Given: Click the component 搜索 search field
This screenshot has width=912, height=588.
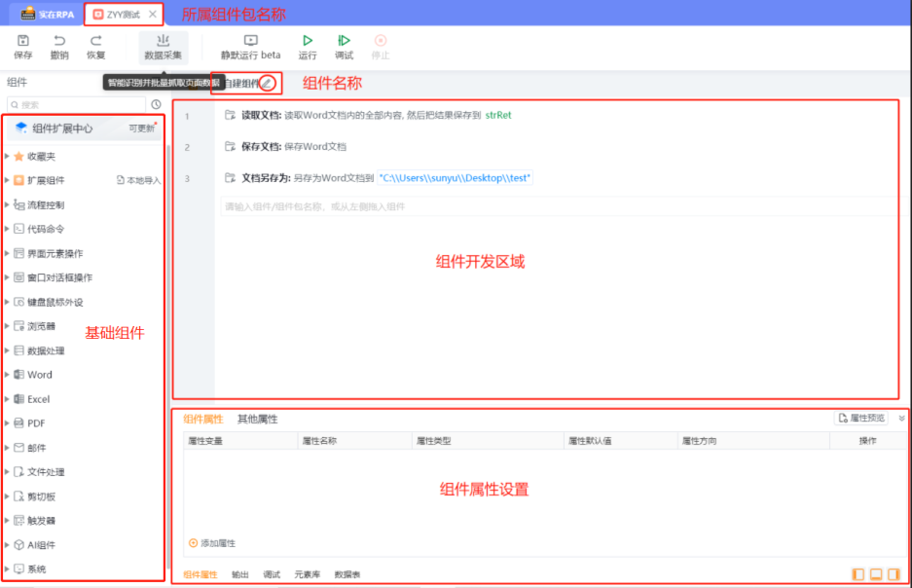Looking at the screenshot, I should [x=78, y=104].
